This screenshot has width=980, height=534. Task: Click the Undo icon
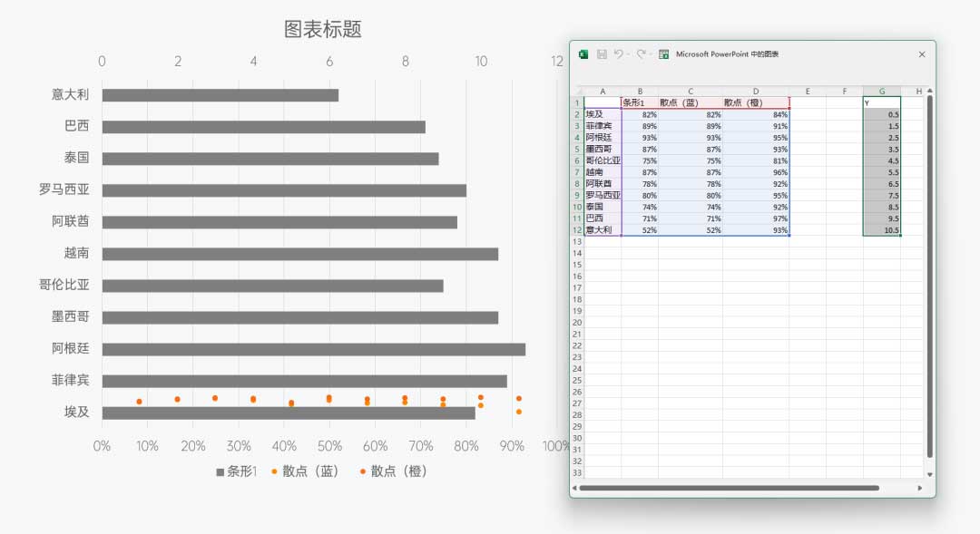pyautogui.click(x=620, y=54)
